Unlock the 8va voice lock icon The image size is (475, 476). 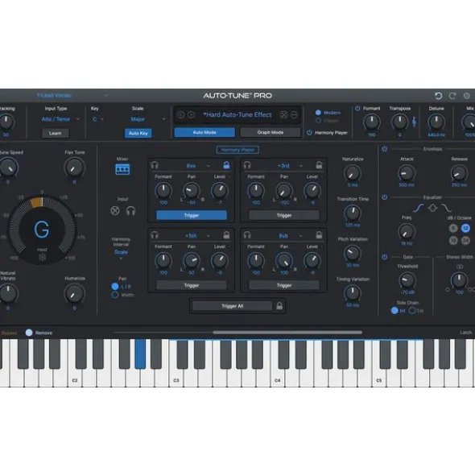pos(226,165)
